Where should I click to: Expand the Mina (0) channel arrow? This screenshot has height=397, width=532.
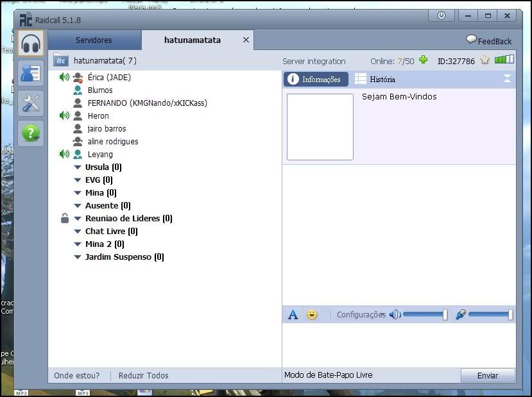tap(78, 193)
